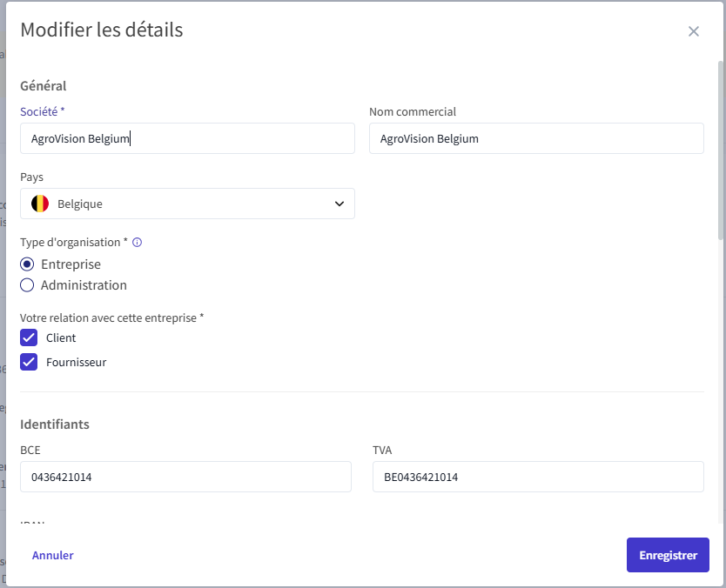Uncheck the Fournisseur checkbox

(29, 362)
